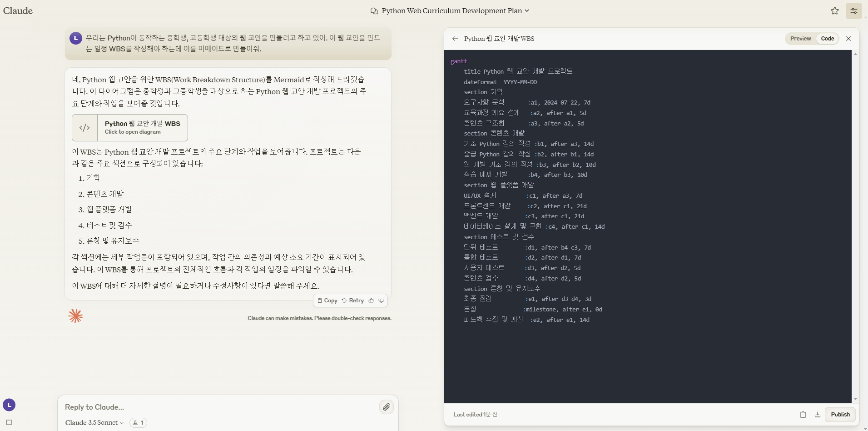Click the Reply to Claude input field
Image resolution: width=868 pixels, height=431 pixels.
[x=218, y=407]
